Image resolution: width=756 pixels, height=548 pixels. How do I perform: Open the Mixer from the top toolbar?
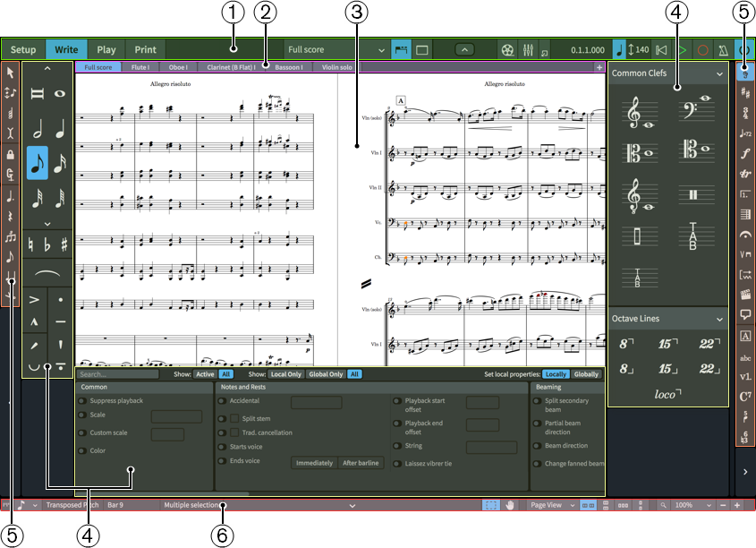point(528,50)
